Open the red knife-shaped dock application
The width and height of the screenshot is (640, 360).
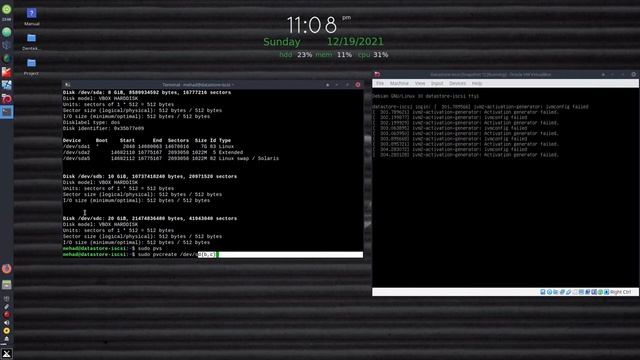point(7,72)
